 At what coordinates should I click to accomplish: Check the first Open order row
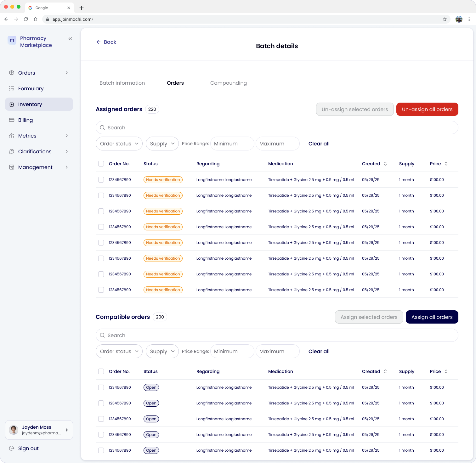(101, 387)
